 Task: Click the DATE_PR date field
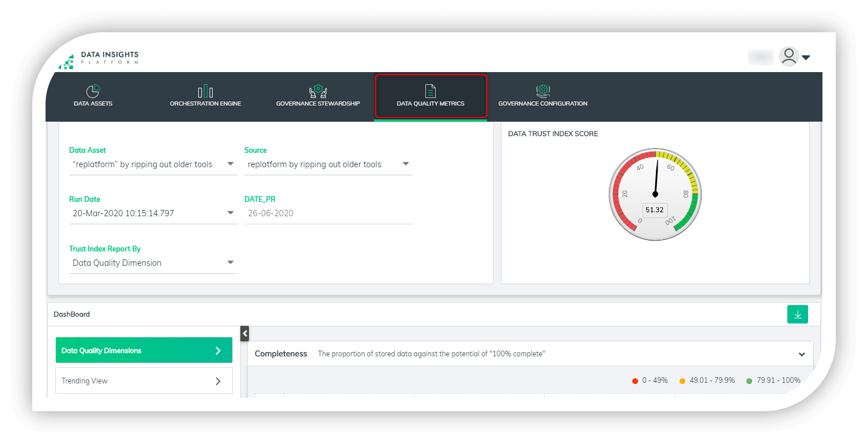point(327,213)
